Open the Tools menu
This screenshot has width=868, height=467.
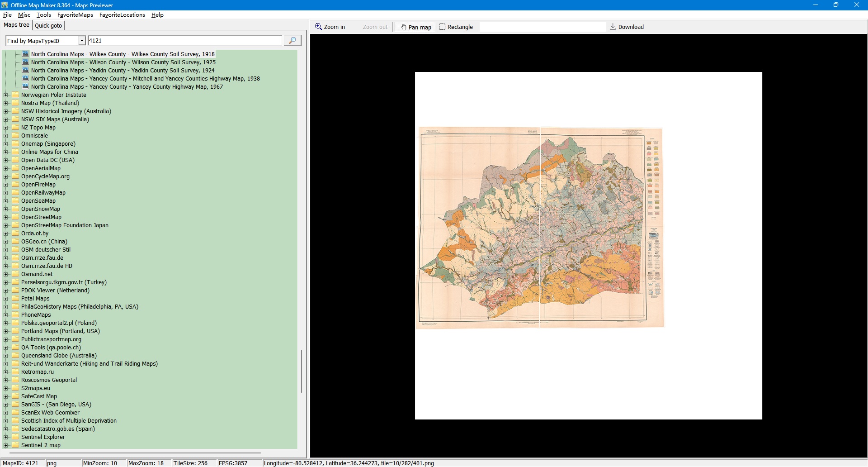click(x=43, y=15)
